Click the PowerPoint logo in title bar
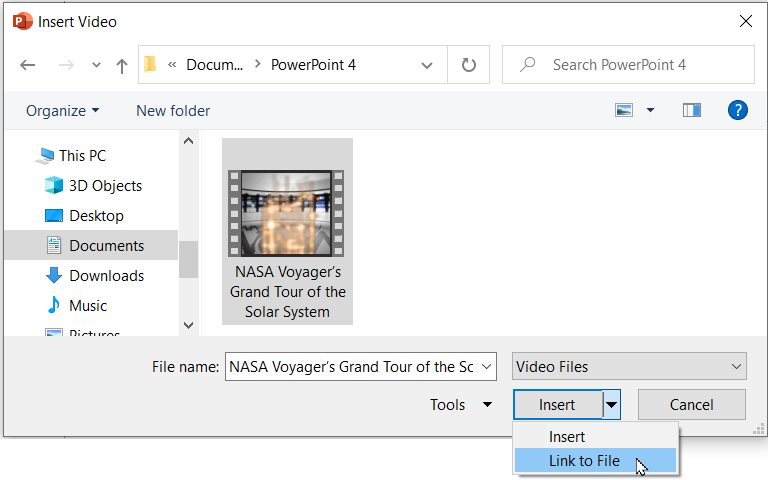Screen dimensions: 768x480 [23, 22]
